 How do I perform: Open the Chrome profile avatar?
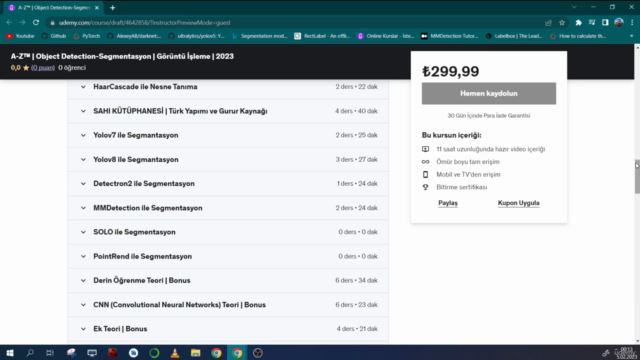(x=619, y=22)
